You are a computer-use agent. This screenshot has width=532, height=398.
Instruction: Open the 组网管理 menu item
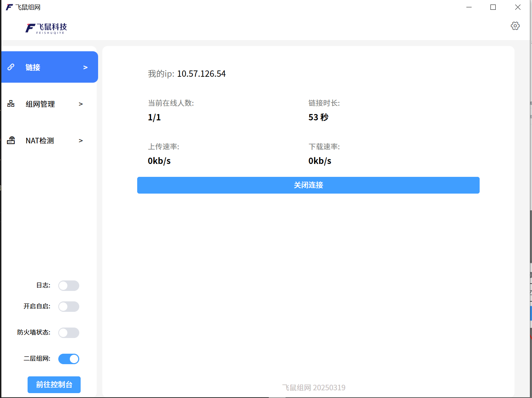40,104
